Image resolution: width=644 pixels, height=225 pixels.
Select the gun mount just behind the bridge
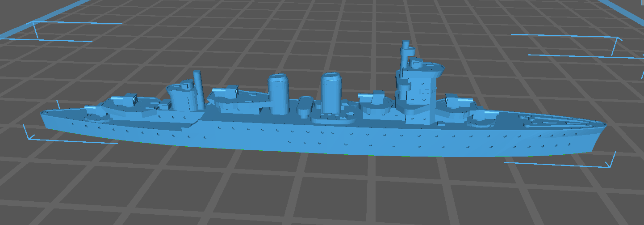pos(375,101)
